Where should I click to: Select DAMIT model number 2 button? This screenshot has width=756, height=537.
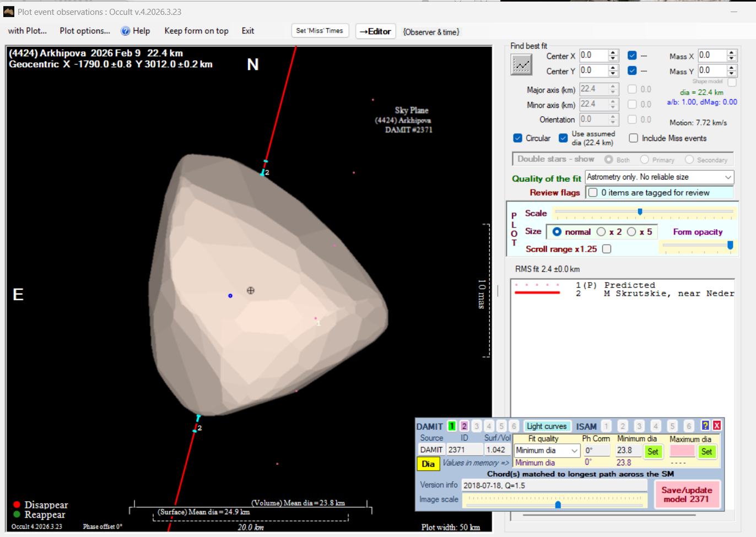[464, 426]
